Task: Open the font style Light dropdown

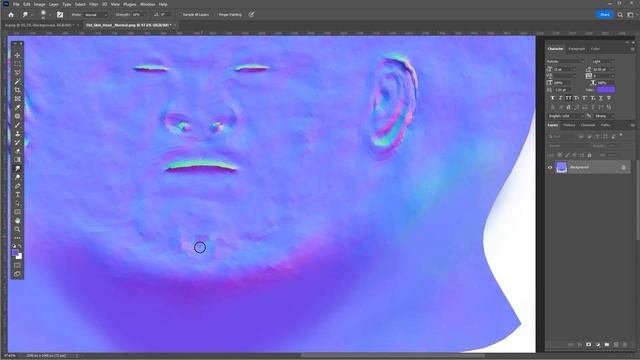Action: click(603, 62)
